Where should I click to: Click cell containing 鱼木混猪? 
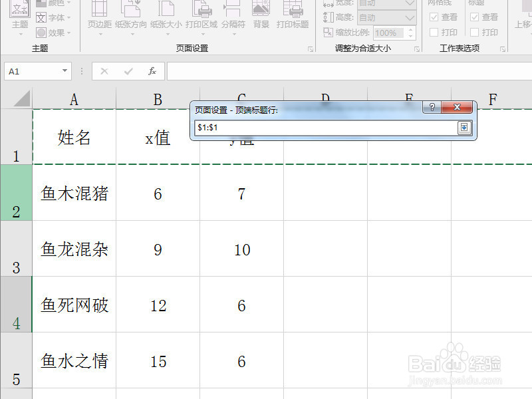(74, 193)
